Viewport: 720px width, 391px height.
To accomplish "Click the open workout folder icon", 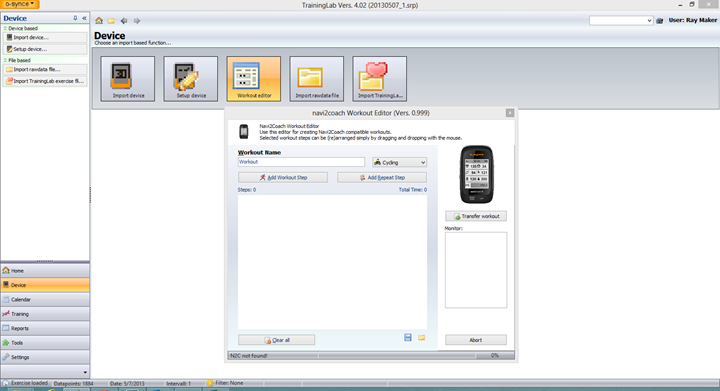I will [422, 338].
